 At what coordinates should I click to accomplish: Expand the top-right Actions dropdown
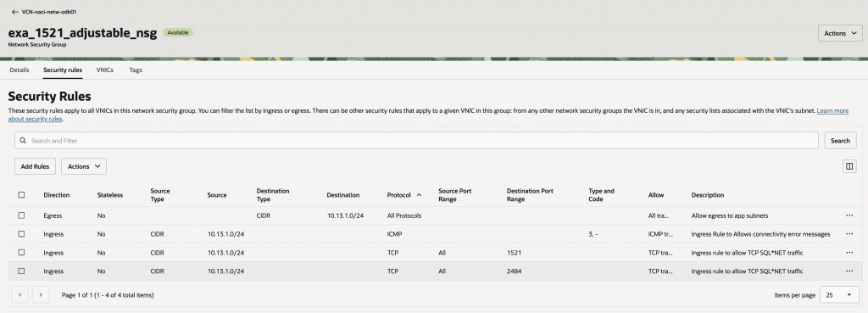[x=840, y=33]
